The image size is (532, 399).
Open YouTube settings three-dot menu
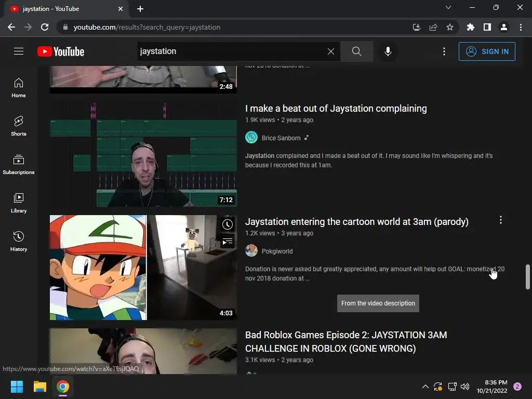(444, 51)
